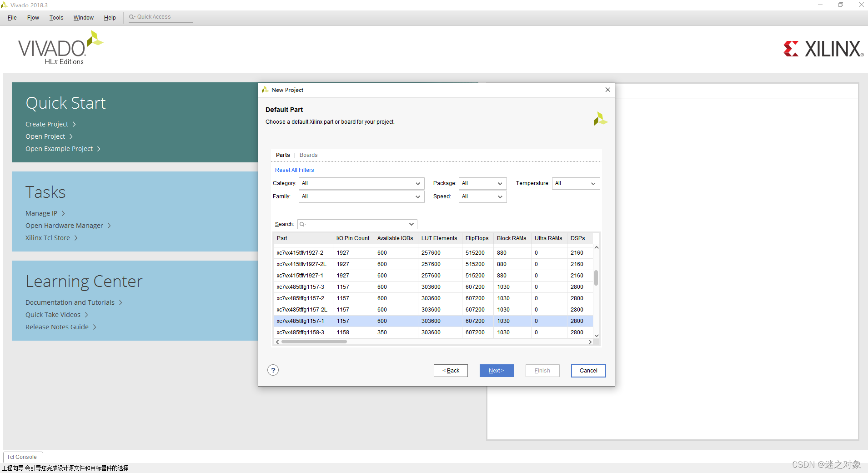Image resolution: width=868 pixels, height=473 pixels.
Task: Sort by the I/O Pin Count column header
Action: 353,238
